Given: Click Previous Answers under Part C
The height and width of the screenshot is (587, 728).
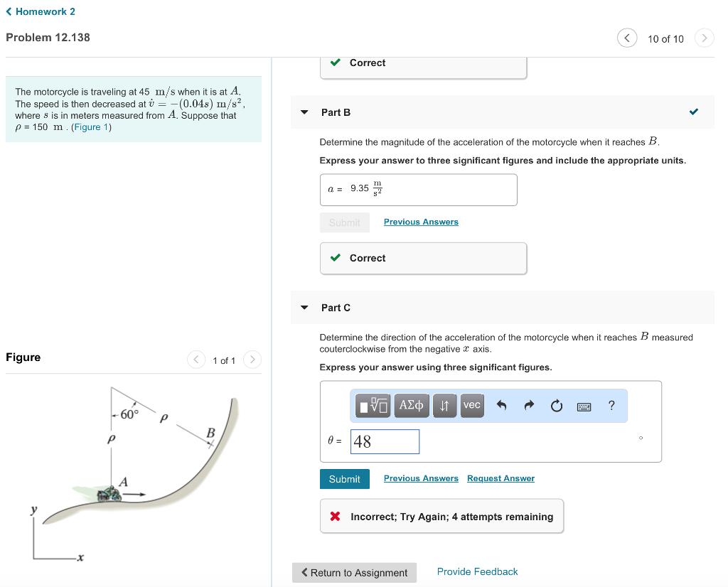Looking at the screenshot, I should tap(421, 478).
